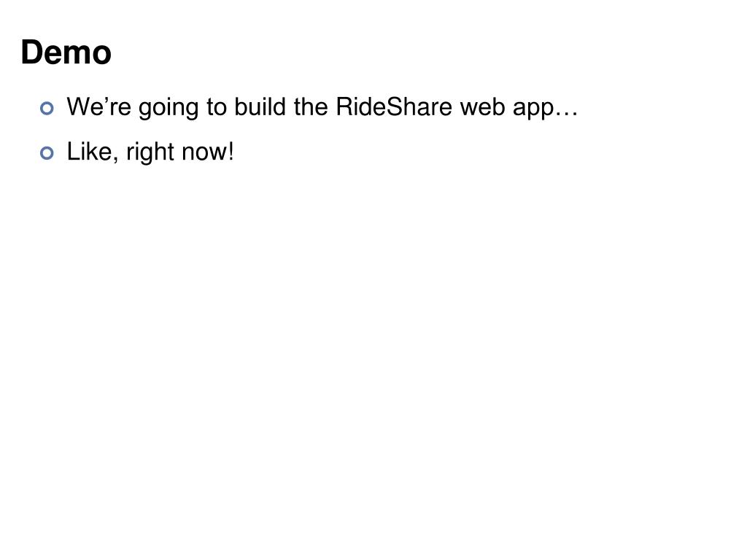Click the word build
Screen dimensions: 747x560
pyautogui.click(x=260, y=106)
